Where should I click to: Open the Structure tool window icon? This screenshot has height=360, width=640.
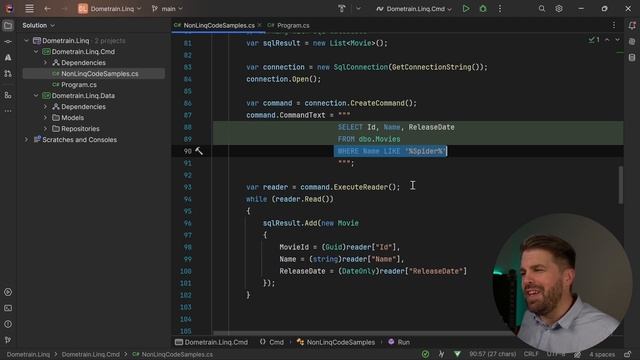click(8, 95)
